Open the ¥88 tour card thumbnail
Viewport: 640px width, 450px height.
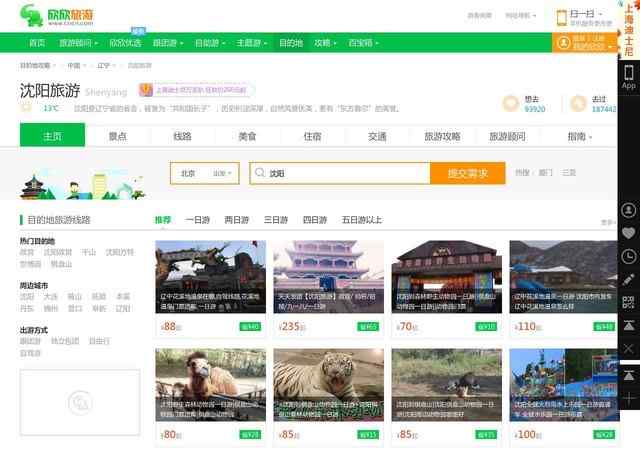pos(211,276)
